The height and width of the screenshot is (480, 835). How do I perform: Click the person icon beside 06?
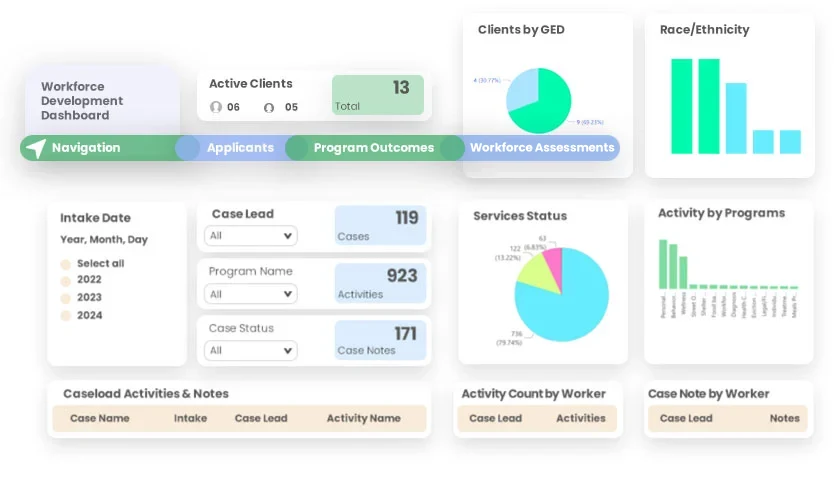coord(216,107)
